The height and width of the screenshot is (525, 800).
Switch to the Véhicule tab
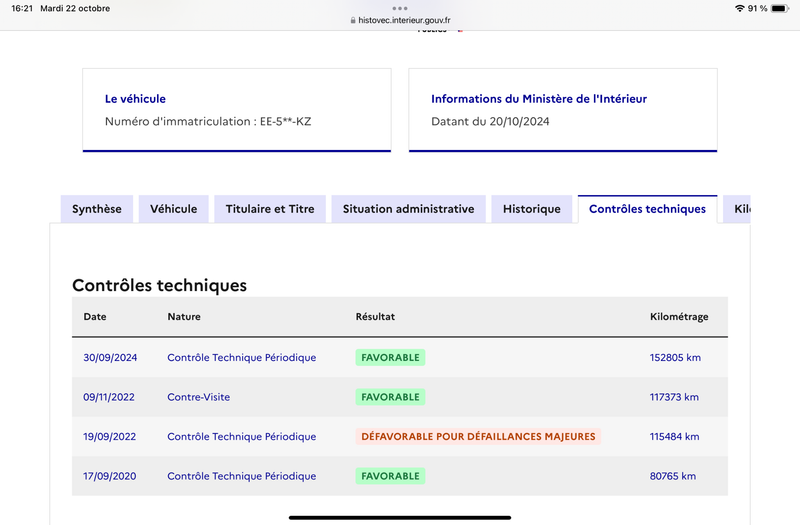[x=173, y=209]
